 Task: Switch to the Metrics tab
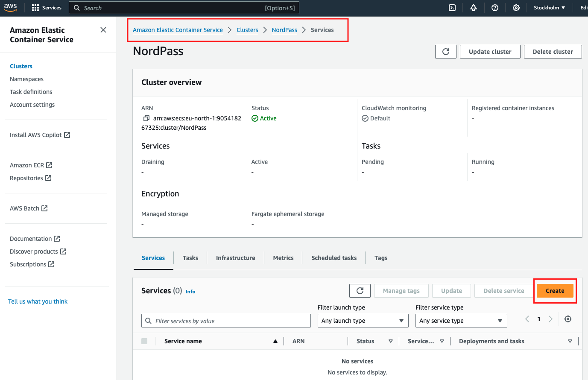284,258
